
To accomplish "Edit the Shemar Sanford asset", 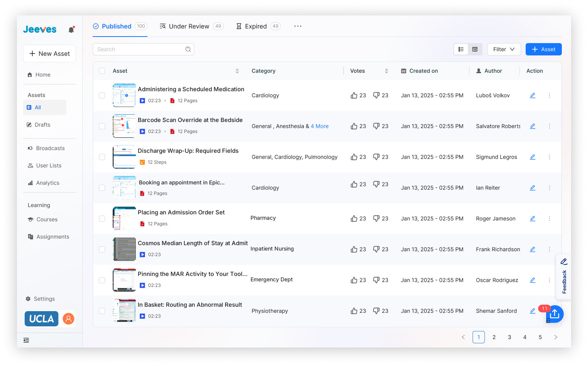I will point(533,311).
